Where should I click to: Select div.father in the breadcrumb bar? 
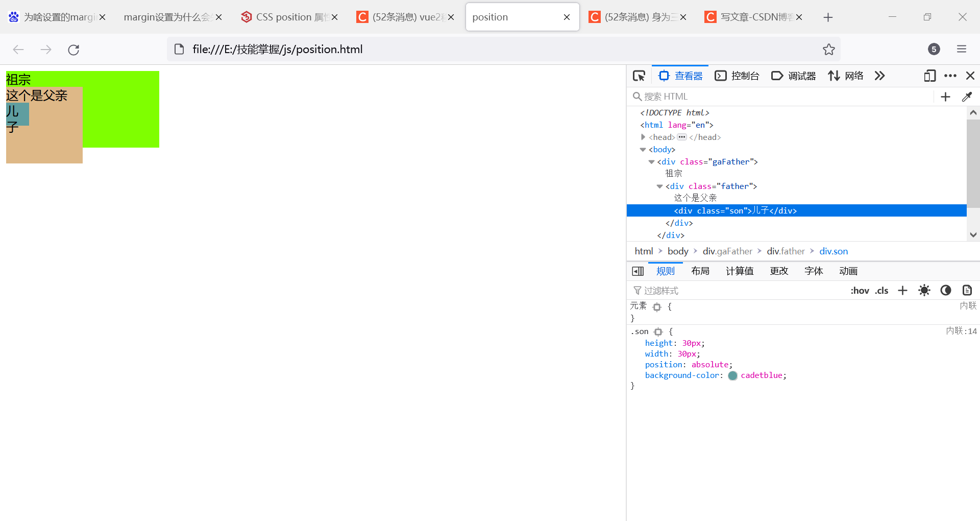[785, 251]
